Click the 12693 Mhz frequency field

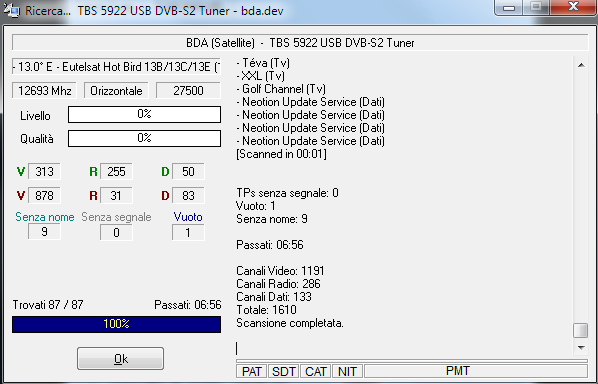44,91
